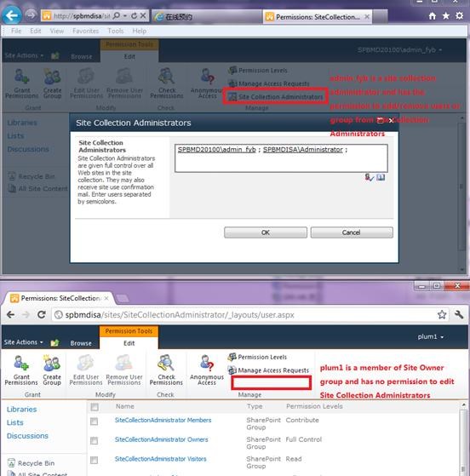Click Chrome back arrow
The width and height of the screenshot is (470, 476).
coord(10,315)
